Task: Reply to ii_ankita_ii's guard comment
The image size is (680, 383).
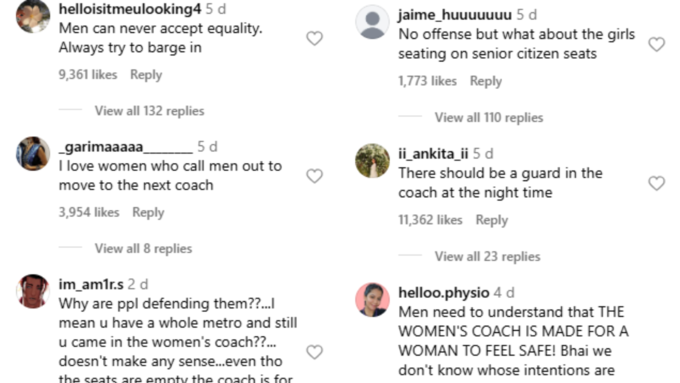Action: [492, 220]
